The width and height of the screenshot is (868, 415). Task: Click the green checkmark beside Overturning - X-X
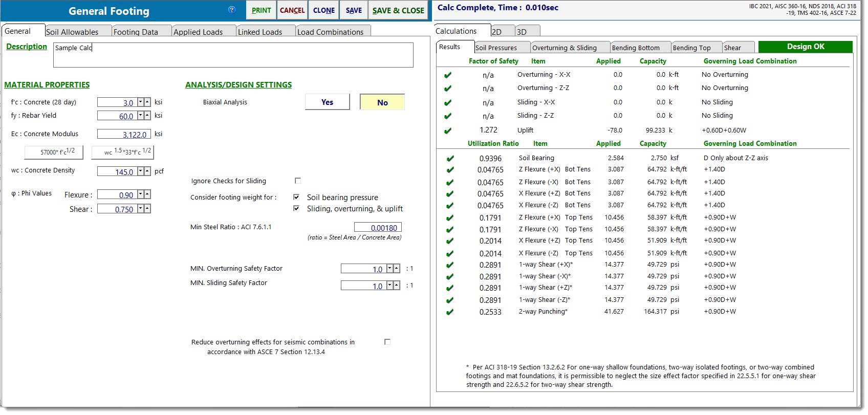click(448, 75)
